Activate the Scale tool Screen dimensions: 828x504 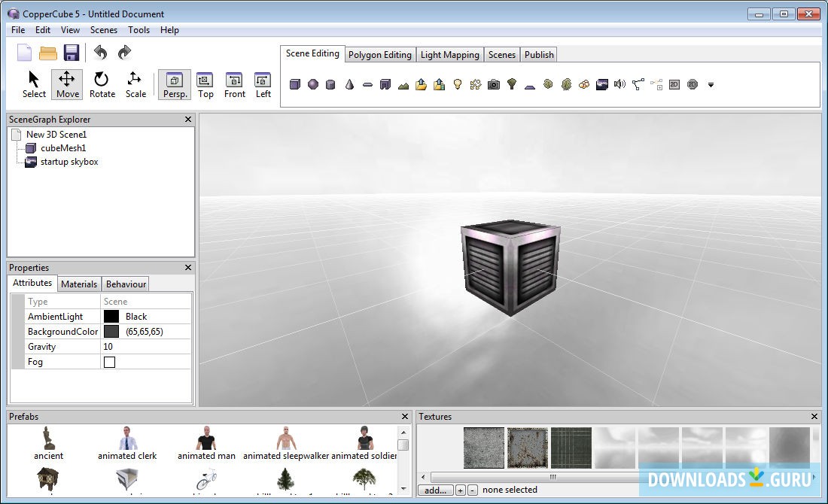pos(135,84)
